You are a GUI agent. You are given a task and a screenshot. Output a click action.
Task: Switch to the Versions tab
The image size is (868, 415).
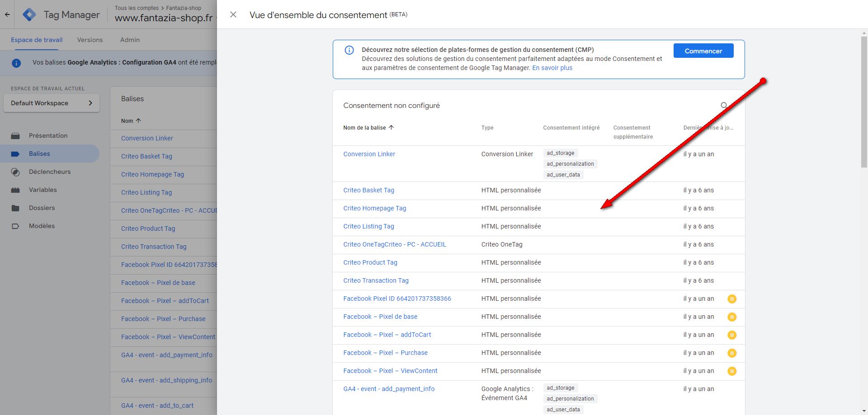point(90,40)
